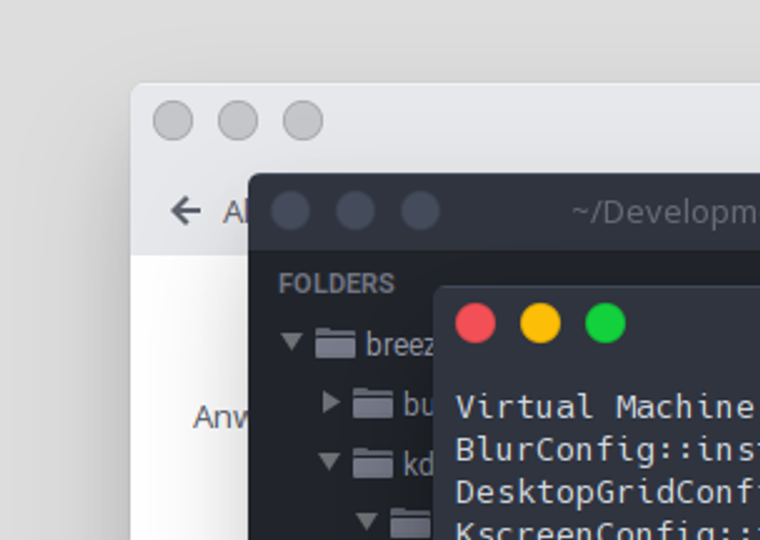
Task: Expand the collapsed "bu" folder triangle
Action: 331,402
